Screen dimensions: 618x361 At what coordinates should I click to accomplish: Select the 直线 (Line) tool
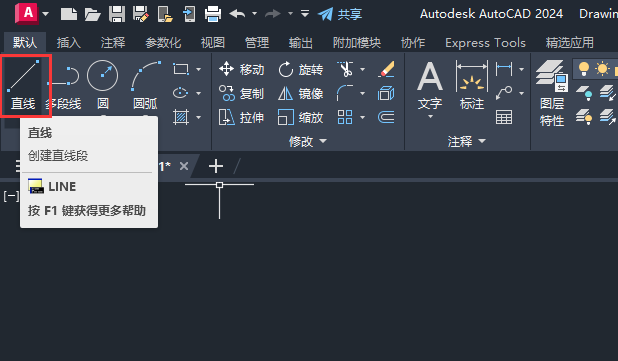click(24, 85)
